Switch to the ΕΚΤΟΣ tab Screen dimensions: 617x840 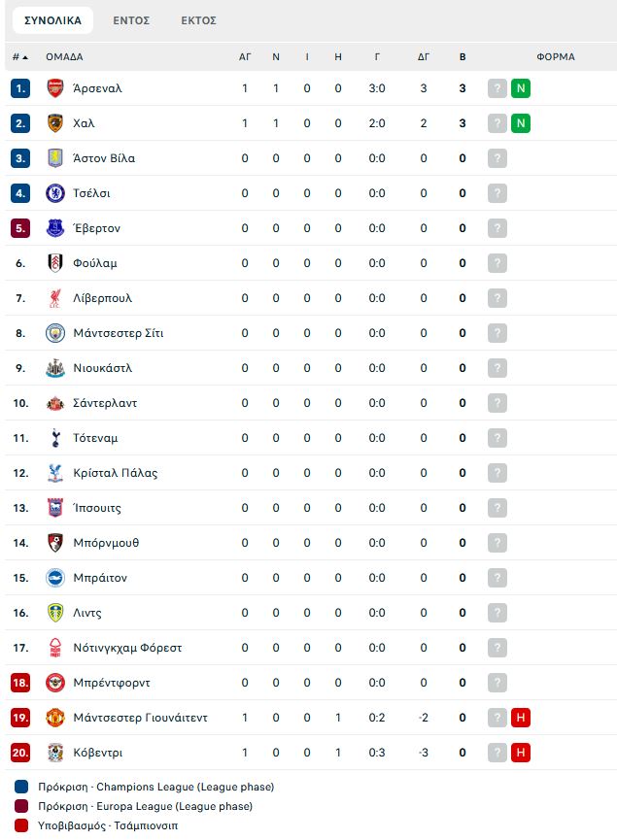(199, 20)
